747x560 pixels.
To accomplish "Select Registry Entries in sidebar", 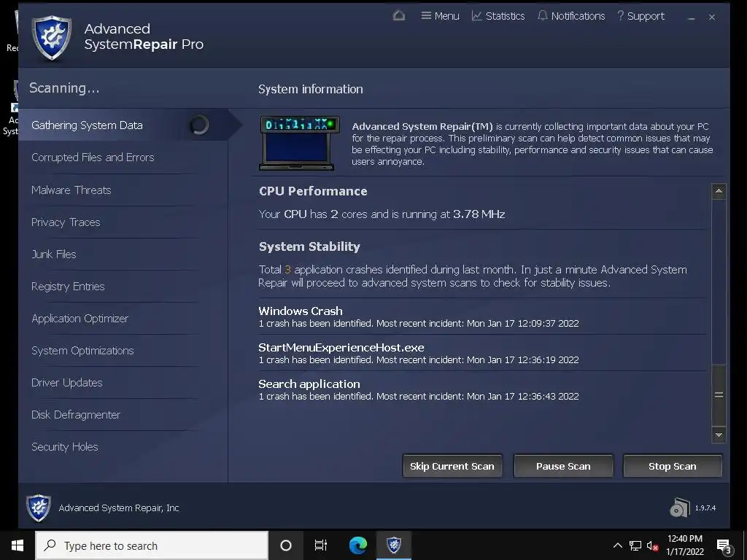I will click(x=68, y=286).
